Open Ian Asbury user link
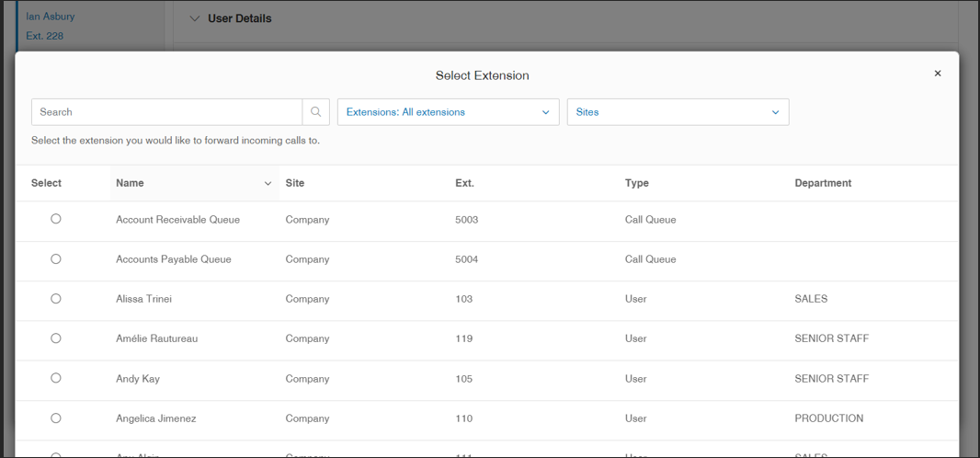The width and height of the screenshot is (980, 458). 50,17
